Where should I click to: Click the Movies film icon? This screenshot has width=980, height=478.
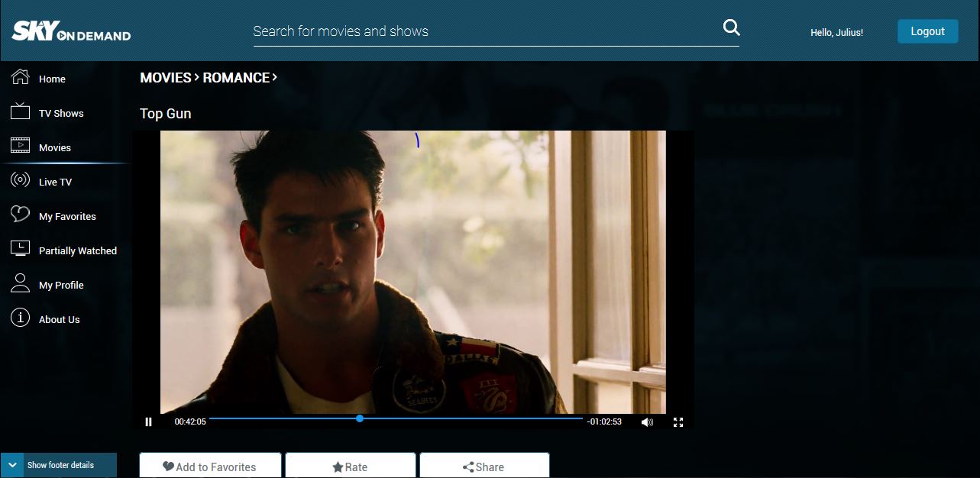21,146
